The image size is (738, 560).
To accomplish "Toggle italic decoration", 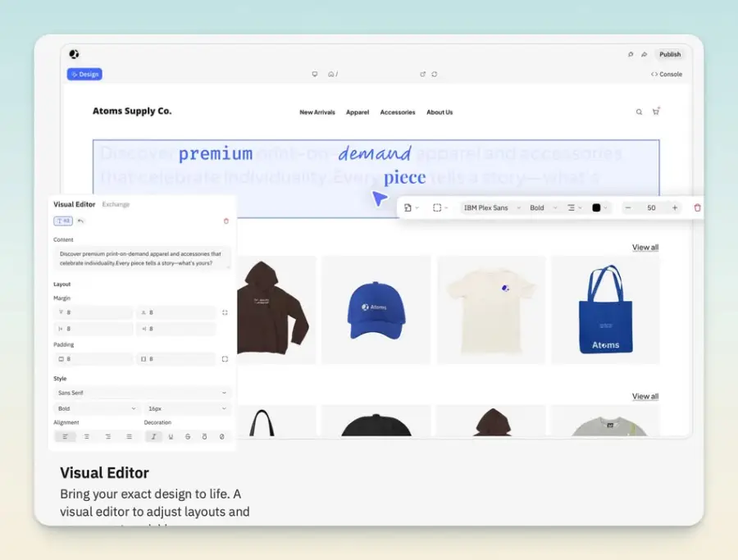I will coord(153,437).
